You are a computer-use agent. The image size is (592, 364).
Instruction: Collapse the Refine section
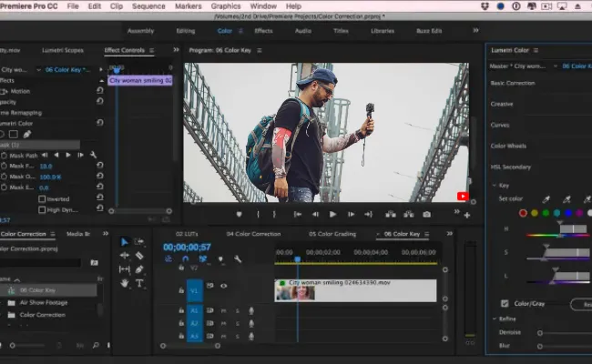495,318
